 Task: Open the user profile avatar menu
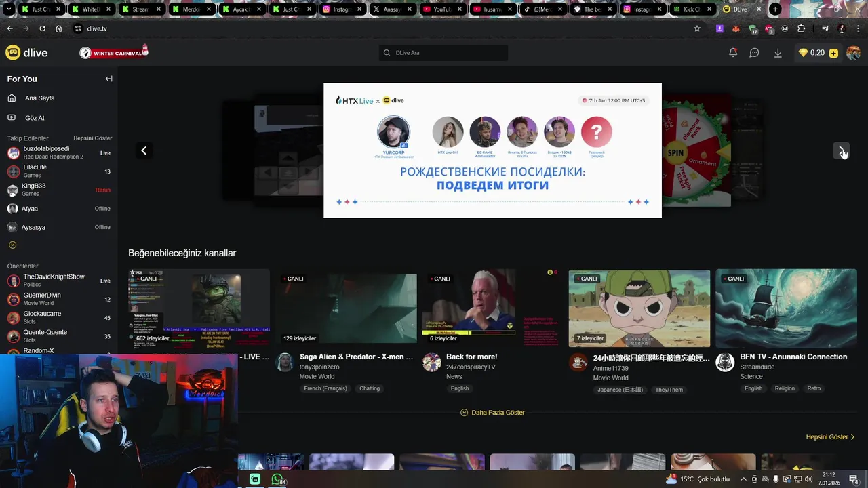click(853, 53)
